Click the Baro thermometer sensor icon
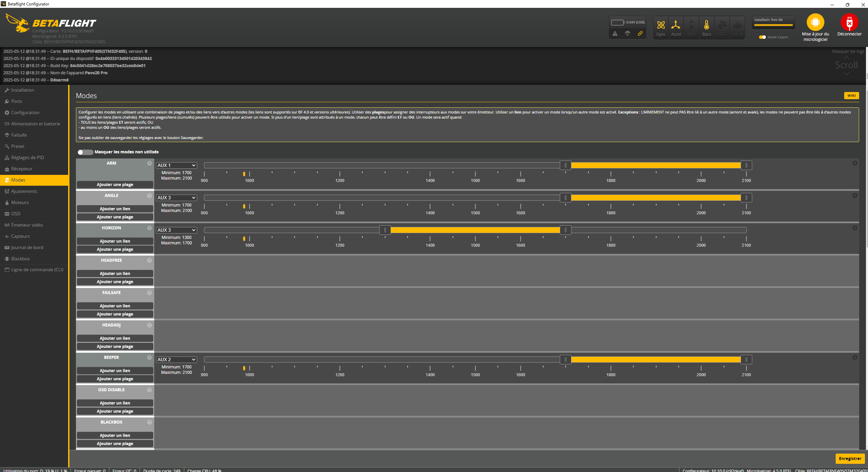Viewport: 868px width, 472px height. click(706, 25)
